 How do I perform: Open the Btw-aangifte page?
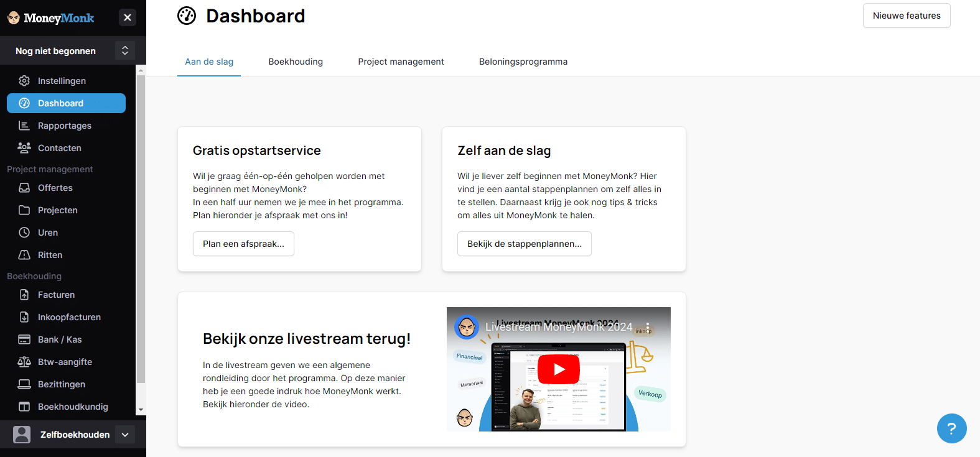pos(66,362)
